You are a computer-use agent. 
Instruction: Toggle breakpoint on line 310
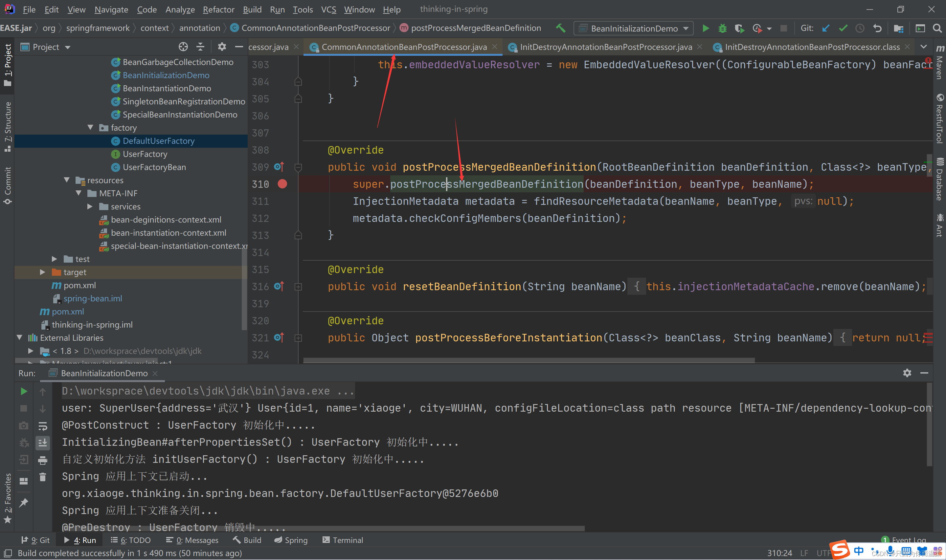282,184
